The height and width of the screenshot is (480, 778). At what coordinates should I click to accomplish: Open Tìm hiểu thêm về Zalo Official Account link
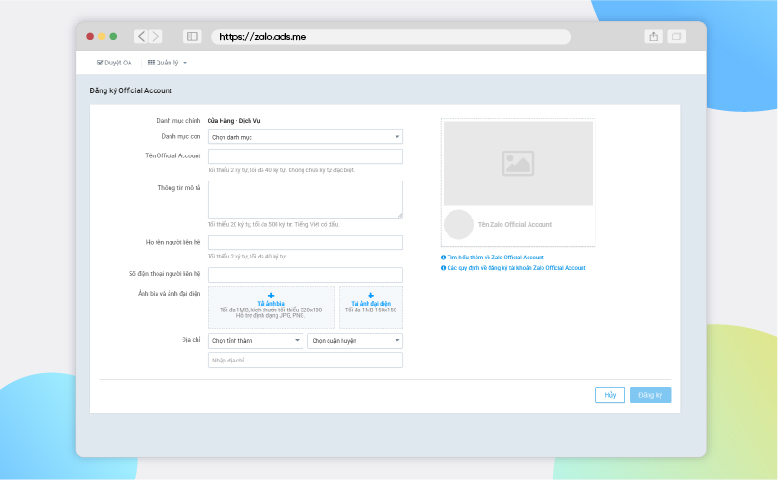[x=496, y=257]
